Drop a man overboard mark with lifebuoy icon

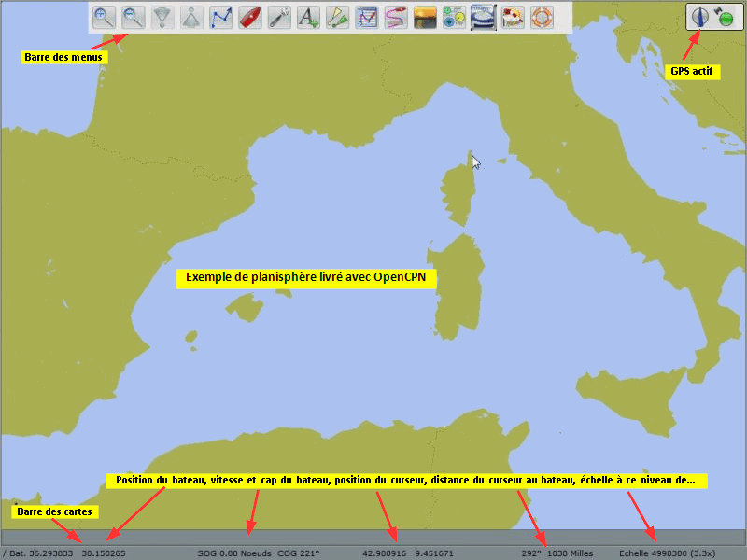[x=542, y=18]
